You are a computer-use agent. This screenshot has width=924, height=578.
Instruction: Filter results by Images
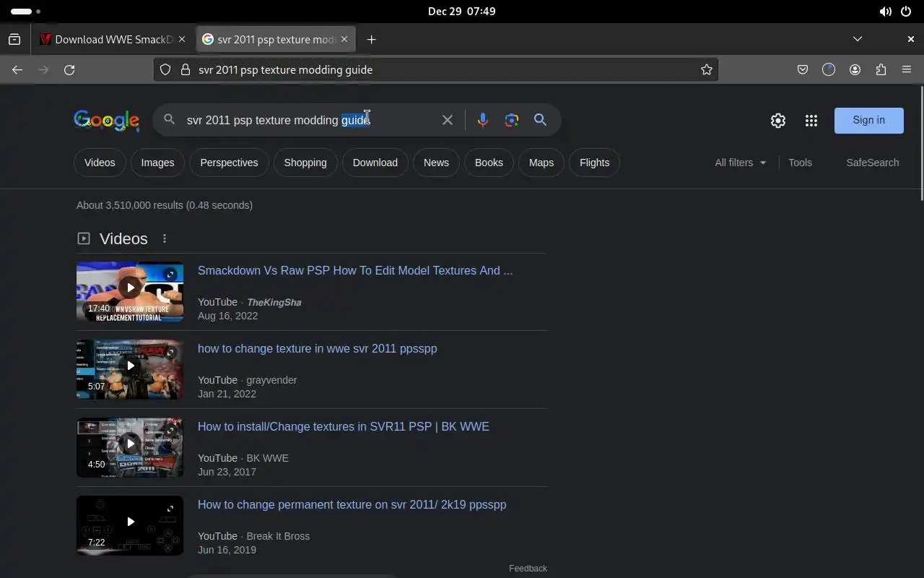157,163
